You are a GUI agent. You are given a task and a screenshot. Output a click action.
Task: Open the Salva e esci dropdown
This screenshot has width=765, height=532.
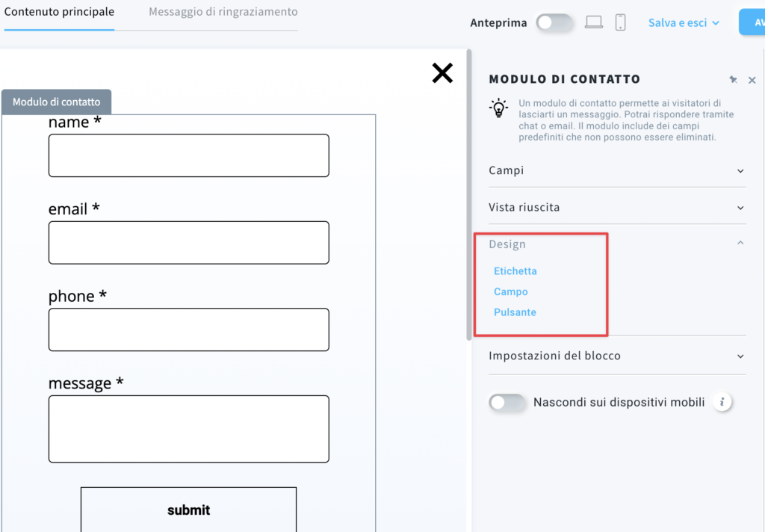point(684,23)
